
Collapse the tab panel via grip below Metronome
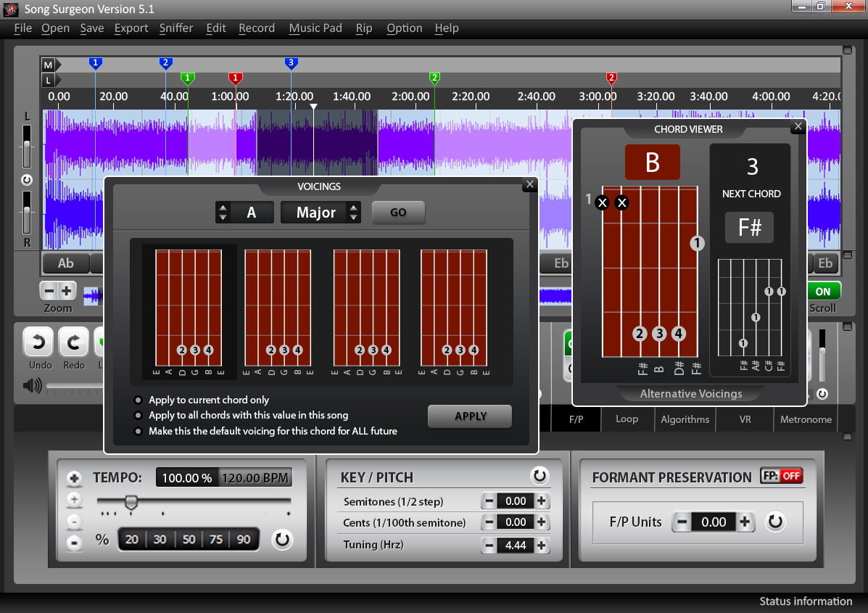[847, 436]
